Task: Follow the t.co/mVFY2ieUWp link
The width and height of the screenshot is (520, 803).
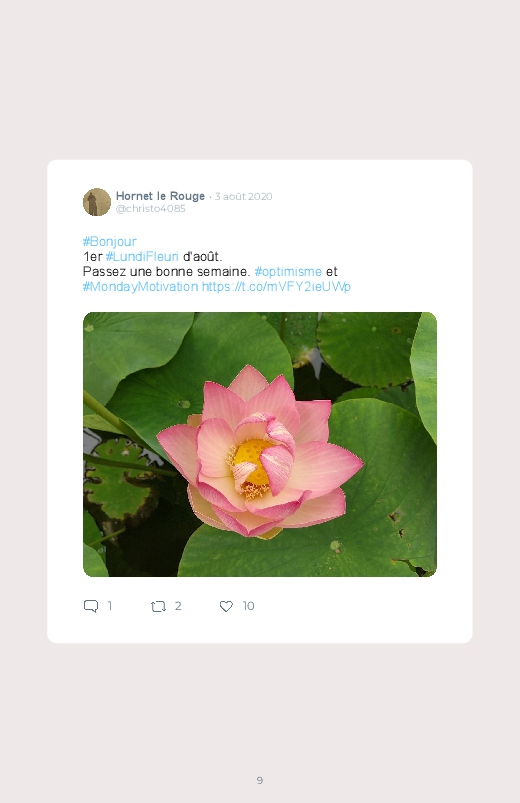Action: [276, 286]
